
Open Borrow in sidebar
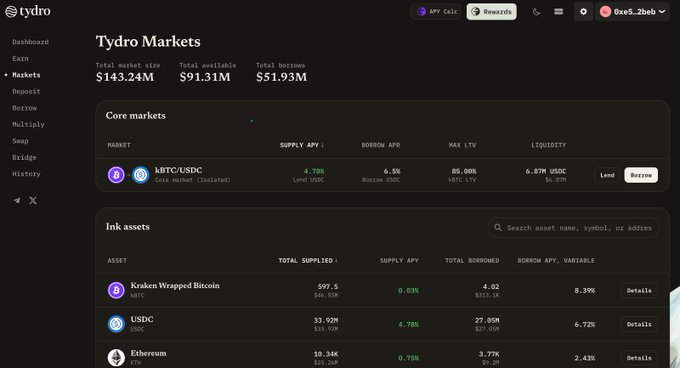[24, 108]
